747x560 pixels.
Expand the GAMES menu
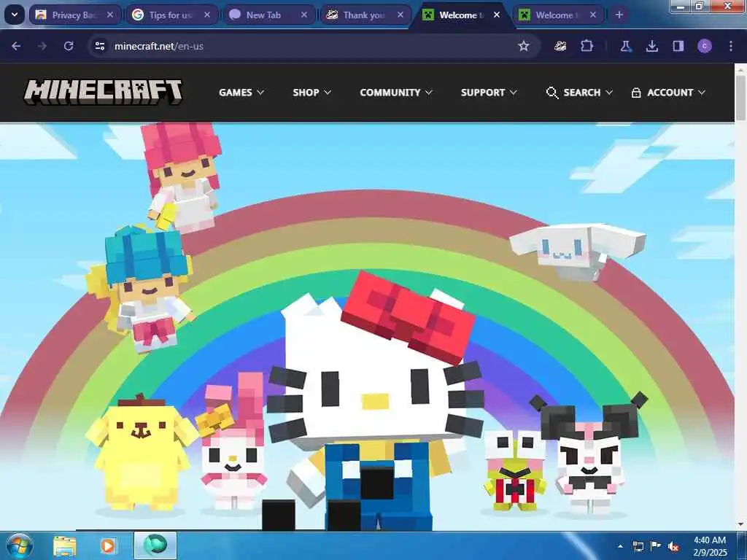(241, 93)
